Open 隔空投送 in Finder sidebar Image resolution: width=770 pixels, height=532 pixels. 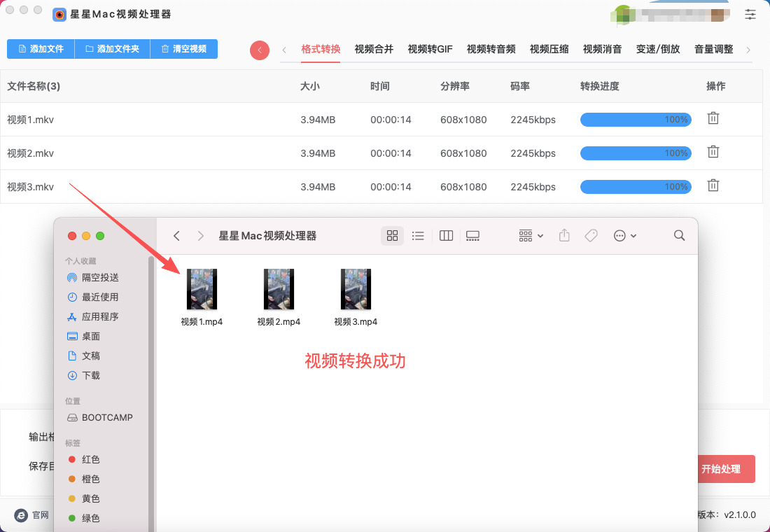93,277
